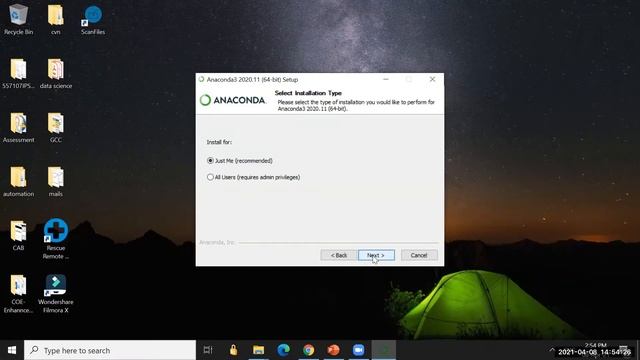Select the cvn folder on desktop
Screen dimensions: 640x360
pos(56,20)
